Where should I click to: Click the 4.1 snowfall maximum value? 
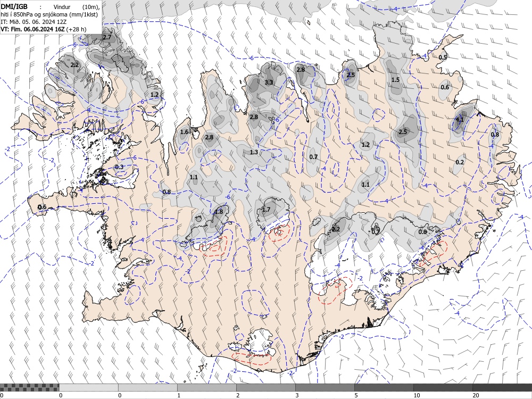tap(460, 119)
